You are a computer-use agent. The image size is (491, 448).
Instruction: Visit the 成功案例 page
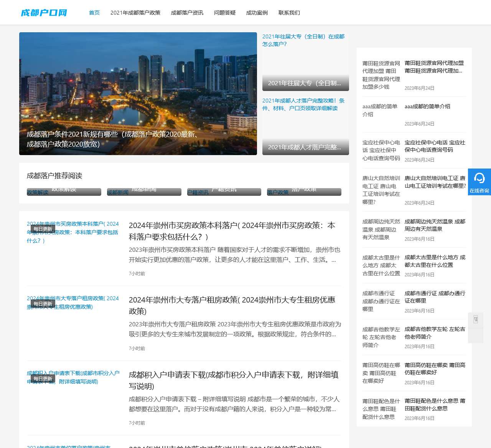pos(256,12)
